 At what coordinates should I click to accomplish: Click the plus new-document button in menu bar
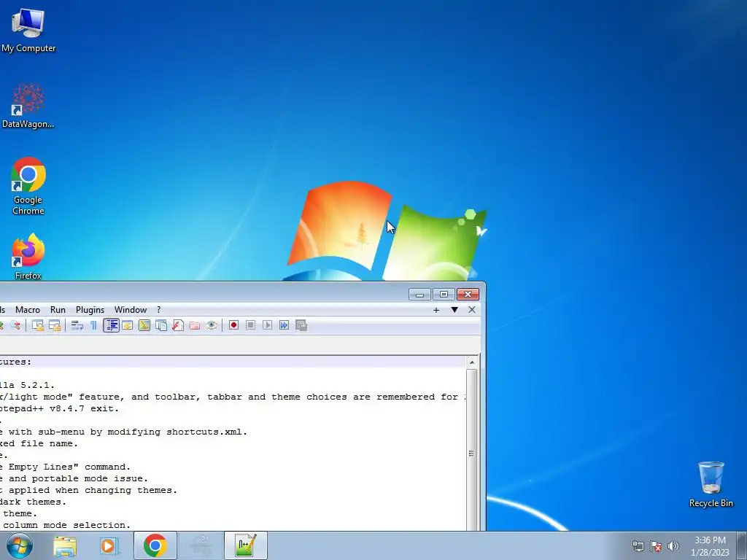[436, 310]
